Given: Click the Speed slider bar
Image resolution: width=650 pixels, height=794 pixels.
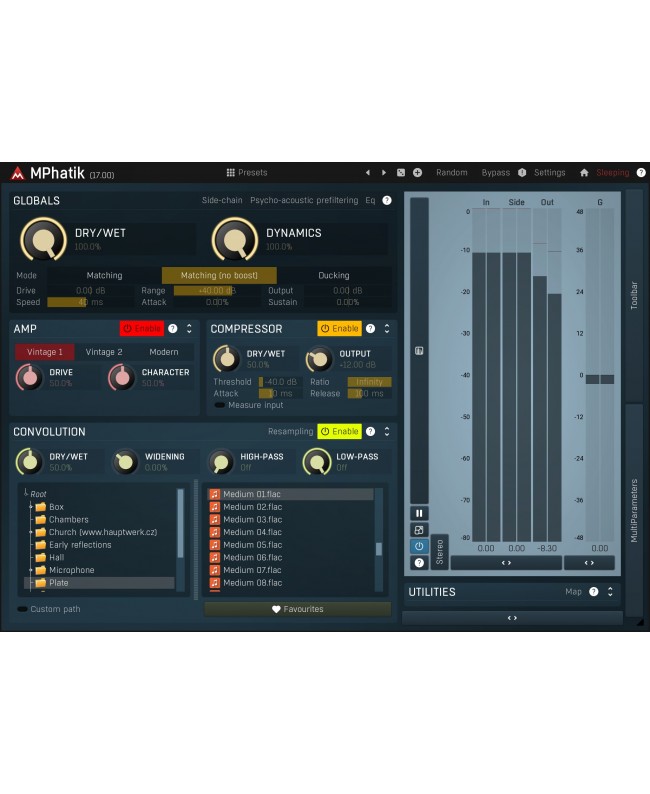Looking at the screenshot, I should pos(91,302).
